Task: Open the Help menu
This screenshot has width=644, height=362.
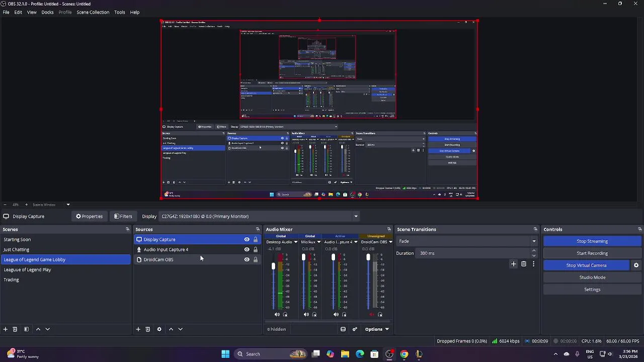Action: (135, 12)
